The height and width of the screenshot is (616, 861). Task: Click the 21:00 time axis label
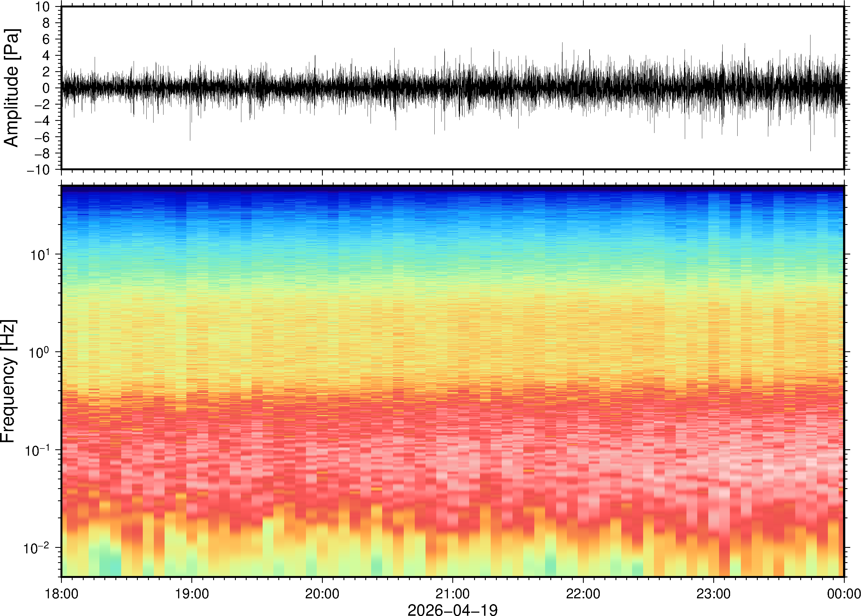pos(452,594)
